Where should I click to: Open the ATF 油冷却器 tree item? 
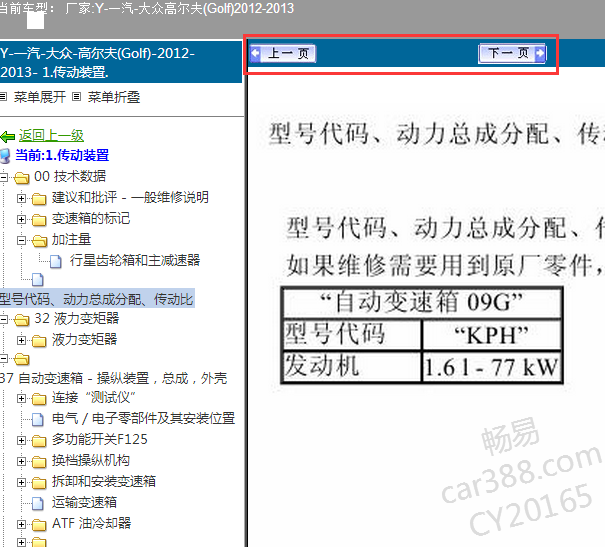[x=91, y=523]
